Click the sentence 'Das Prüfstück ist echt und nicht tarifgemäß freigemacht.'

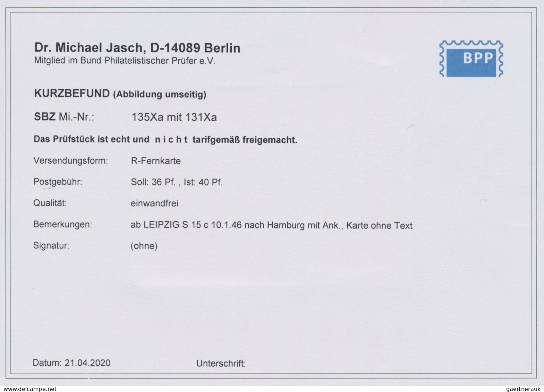[165, 140]
